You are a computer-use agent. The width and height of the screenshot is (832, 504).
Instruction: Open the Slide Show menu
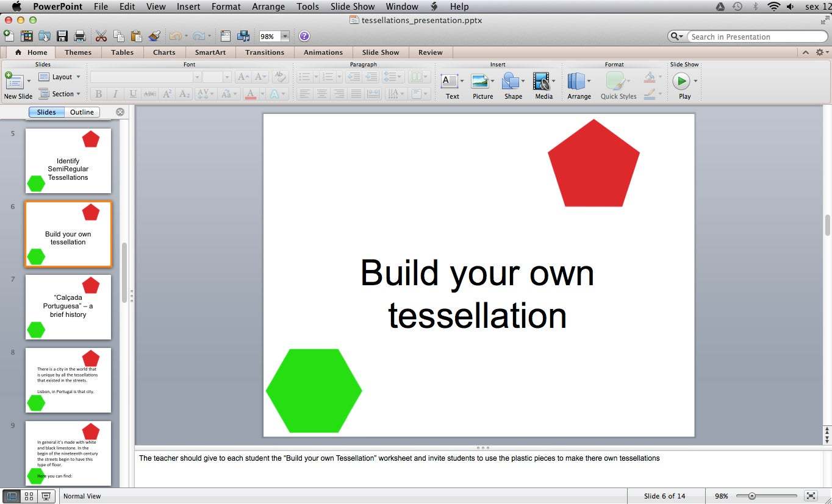coord(352,7)
